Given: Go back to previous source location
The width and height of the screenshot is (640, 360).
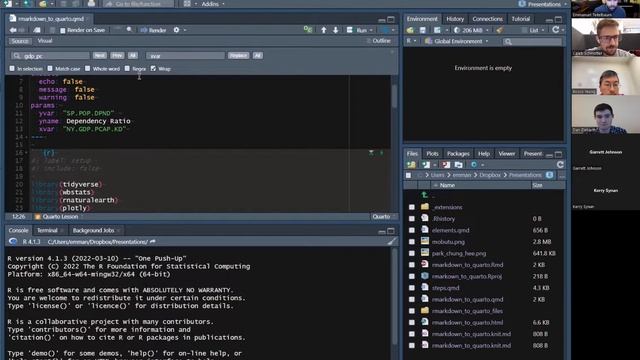Looking at the screenshot, I should 13,30.
